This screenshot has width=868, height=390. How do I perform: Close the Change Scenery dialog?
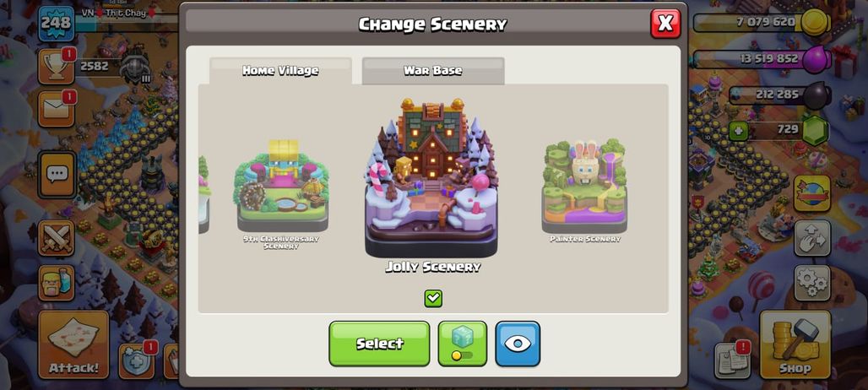(665, 24)
